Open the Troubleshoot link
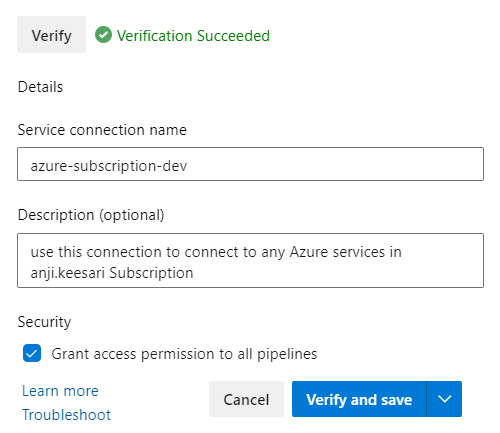 [x=66, y=415]
